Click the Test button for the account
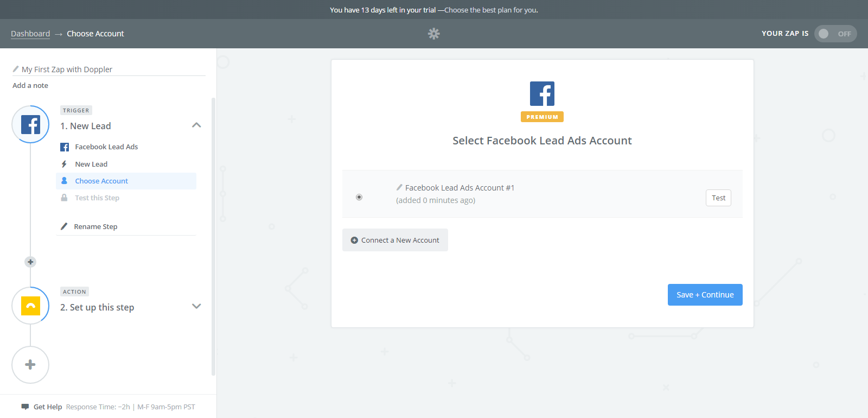Screen dimensions: 868x418 click(718, 198)
